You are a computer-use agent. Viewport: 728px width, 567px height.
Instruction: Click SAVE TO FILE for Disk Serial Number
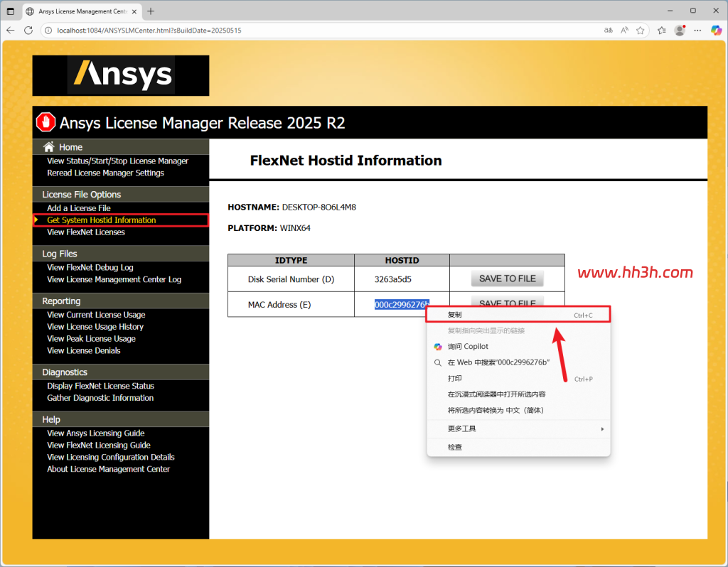pos(508,279)
